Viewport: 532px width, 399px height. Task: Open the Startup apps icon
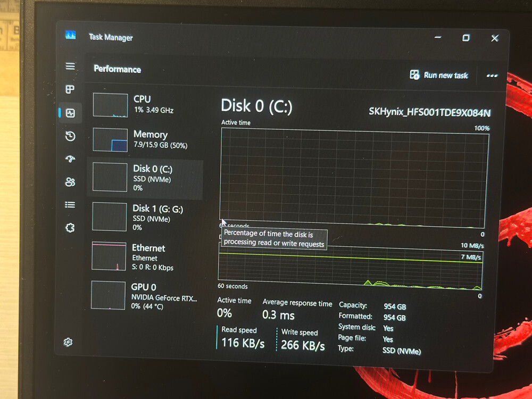[70, 159]
